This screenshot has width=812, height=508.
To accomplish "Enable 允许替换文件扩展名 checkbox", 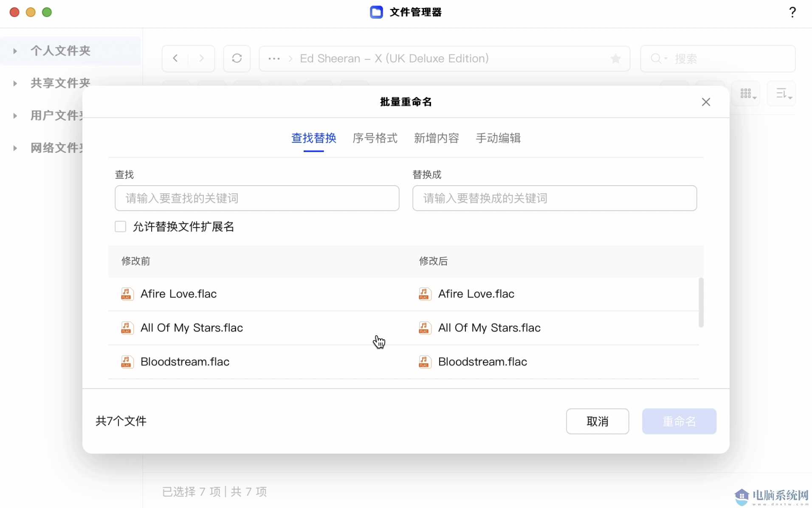I will tap(120, 226).
